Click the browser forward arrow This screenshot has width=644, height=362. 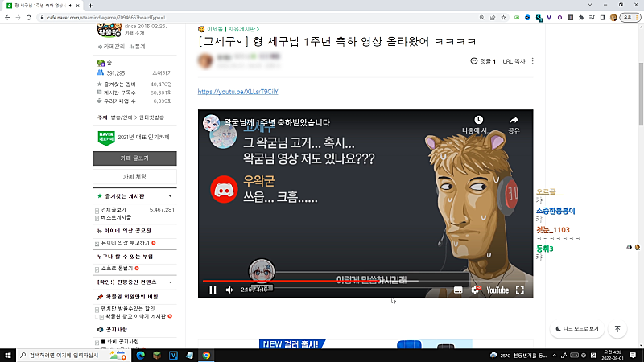(18, 18)
